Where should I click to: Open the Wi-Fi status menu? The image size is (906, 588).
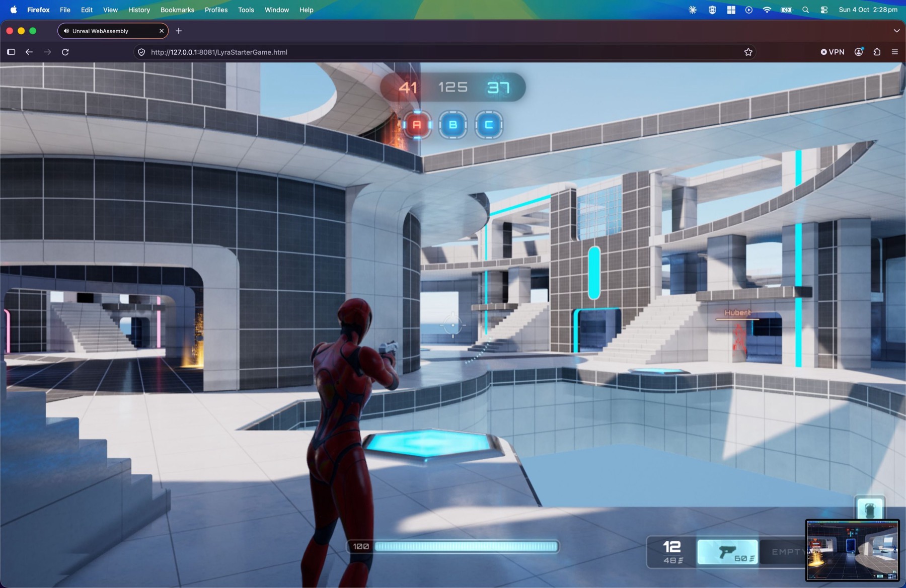767,10
